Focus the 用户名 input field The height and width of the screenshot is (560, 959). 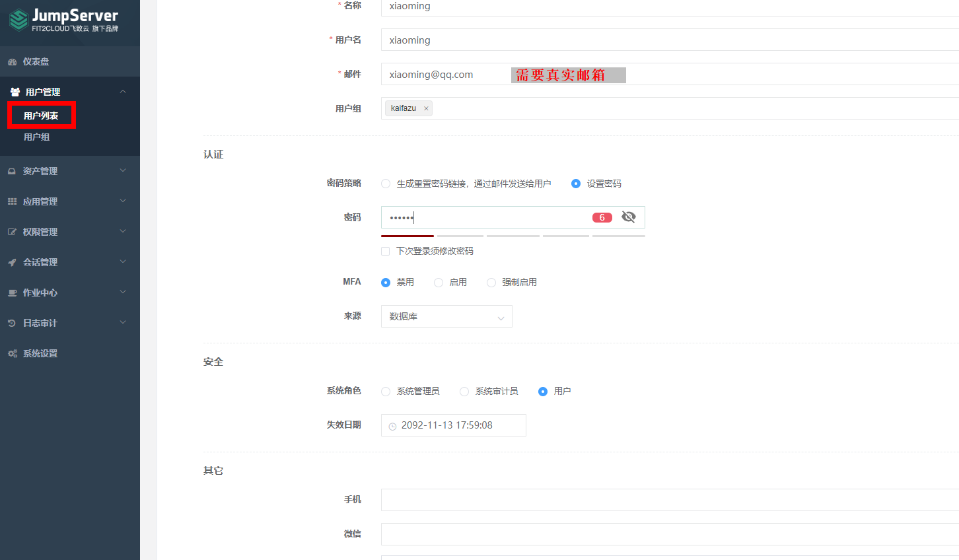670,40
